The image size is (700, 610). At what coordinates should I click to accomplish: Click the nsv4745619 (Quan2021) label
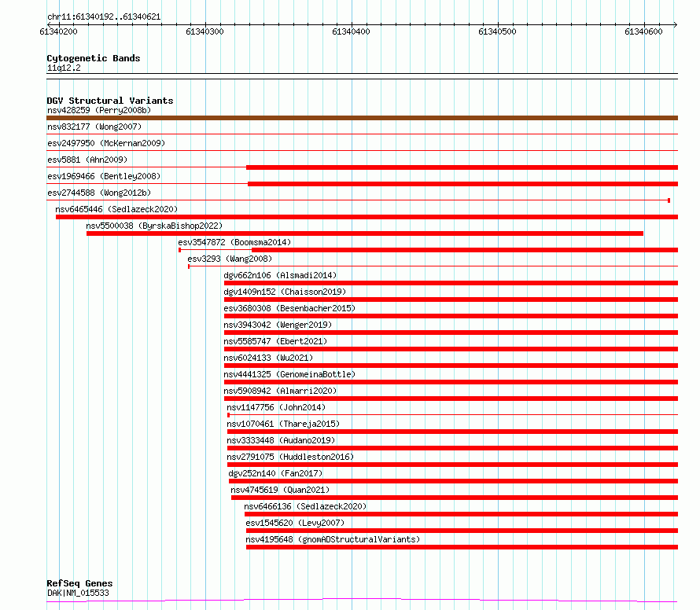click(280, 490)
